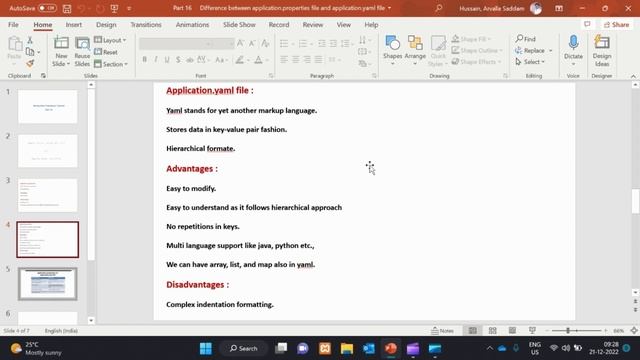Click Find in Editing group
640x360 pixels.
tap(526, 39)
